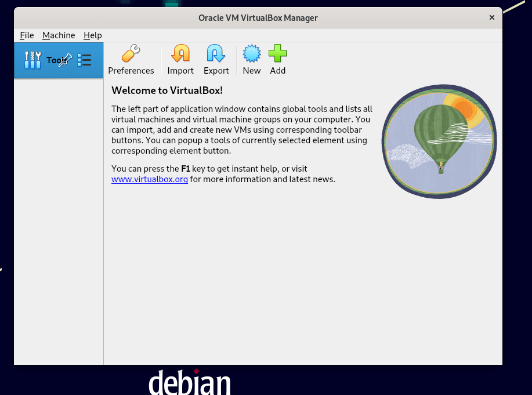Screen dimensions: 532x395
Task: Open Preferences from the toolbar
Action: (x=131, y=59)
